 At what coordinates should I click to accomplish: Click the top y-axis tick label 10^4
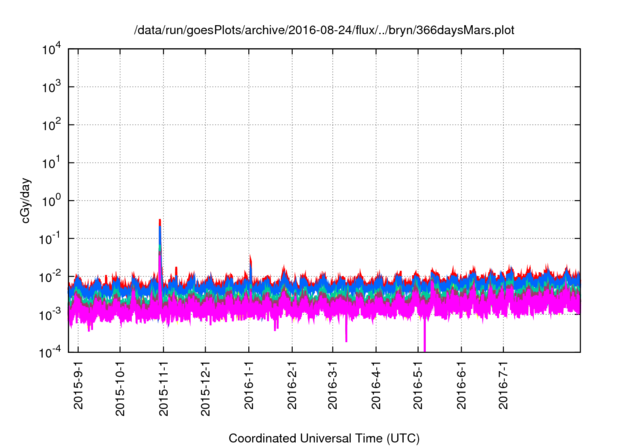(x=51, y=49)
